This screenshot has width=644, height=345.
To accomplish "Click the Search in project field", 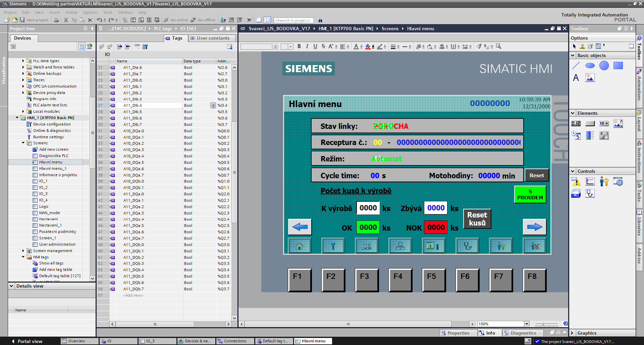I will tap(293, 20).
